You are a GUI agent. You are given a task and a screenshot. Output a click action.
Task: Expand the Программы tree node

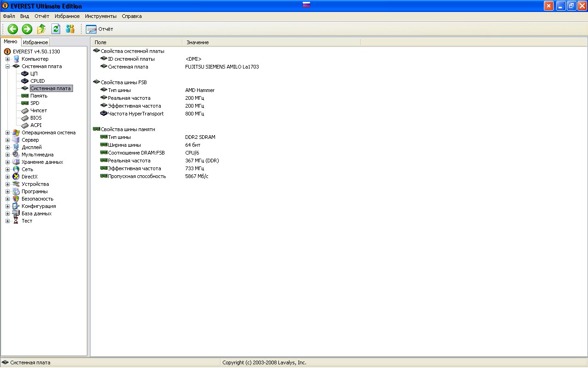(x=7, y=191)
